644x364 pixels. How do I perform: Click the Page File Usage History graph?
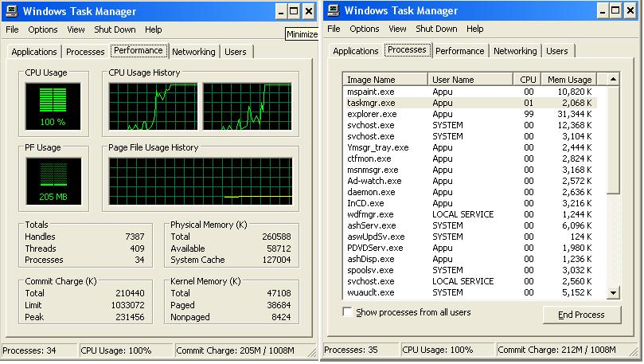point(201,181)
